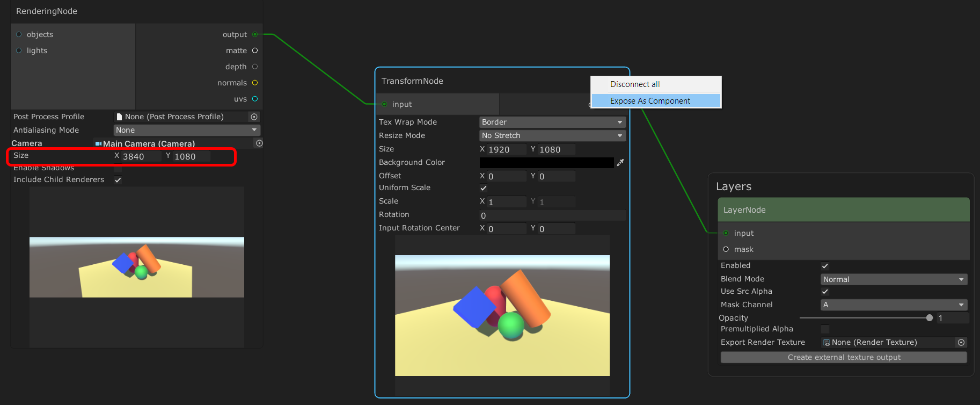
Task: Open the Export Render Texture object picker
Action: tap(961, 342)
